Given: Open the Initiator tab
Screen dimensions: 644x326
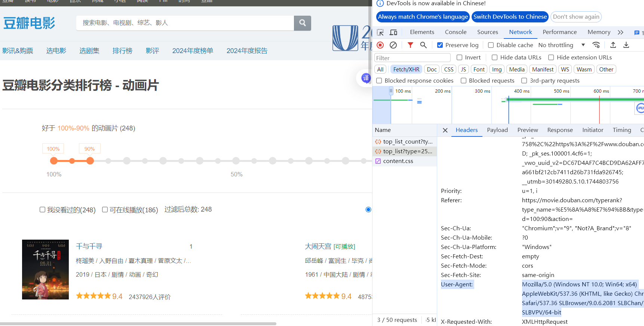Looking at the screenshot, I should 592,130.
